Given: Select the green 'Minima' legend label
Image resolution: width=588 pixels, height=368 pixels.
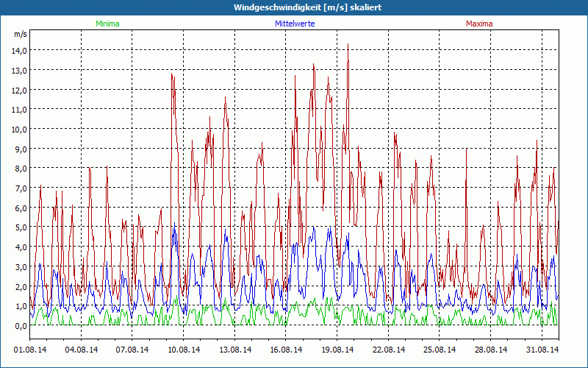Looking at the screenshot, I should point(107,24).
